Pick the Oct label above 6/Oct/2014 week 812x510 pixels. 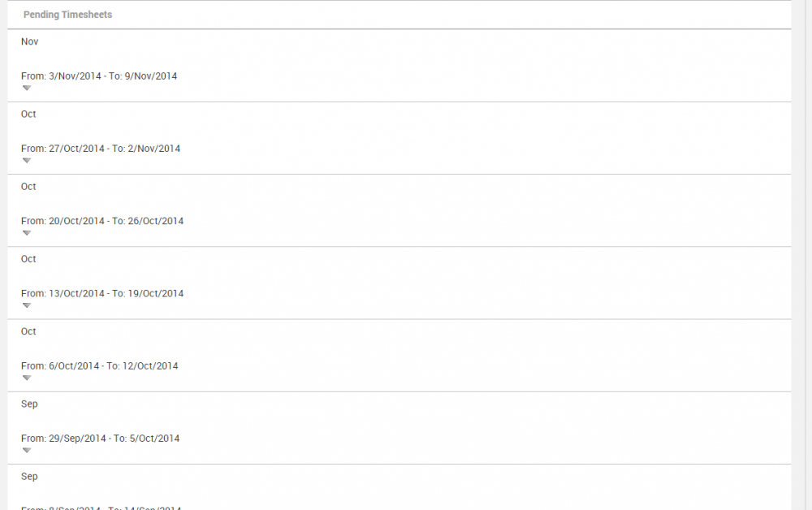[29, 331]
